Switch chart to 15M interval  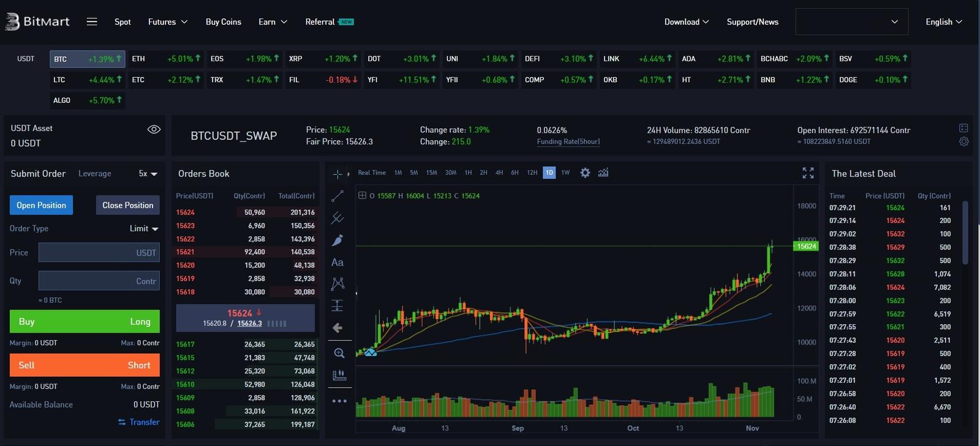click(431, 173)
